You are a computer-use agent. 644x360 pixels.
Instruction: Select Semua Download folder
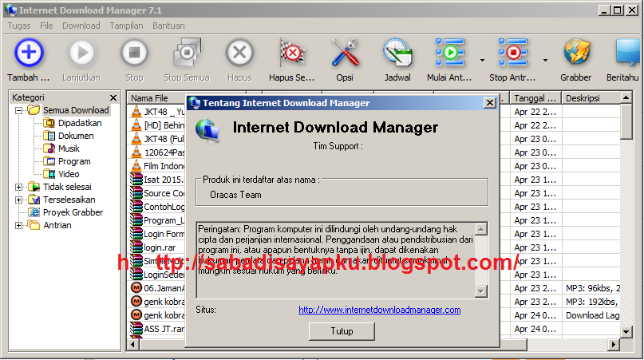(x=76, y=110)
